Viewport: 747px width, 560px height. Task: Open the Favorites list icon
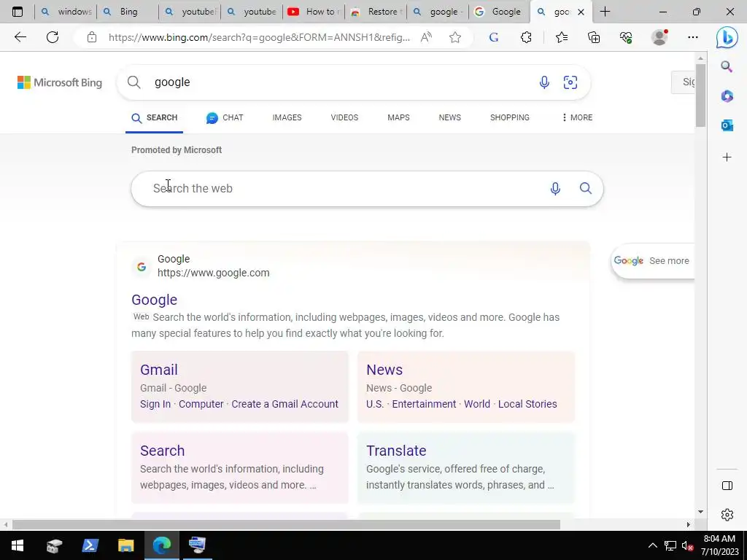pyautogui.click(x=562, y=37)
